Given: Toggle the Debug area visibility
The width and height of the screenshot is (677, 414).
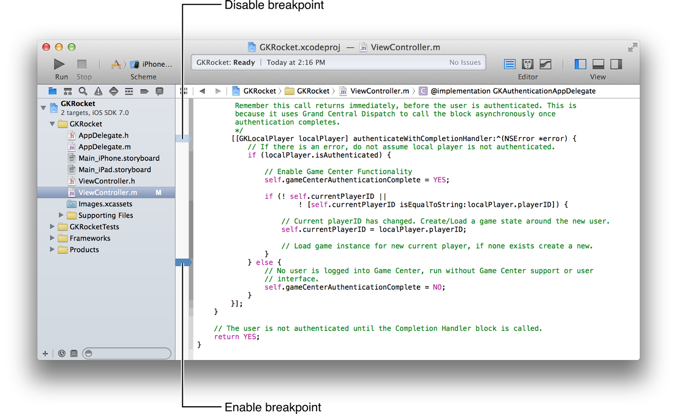Looking at the screenshot, I should tap(598, 64).
